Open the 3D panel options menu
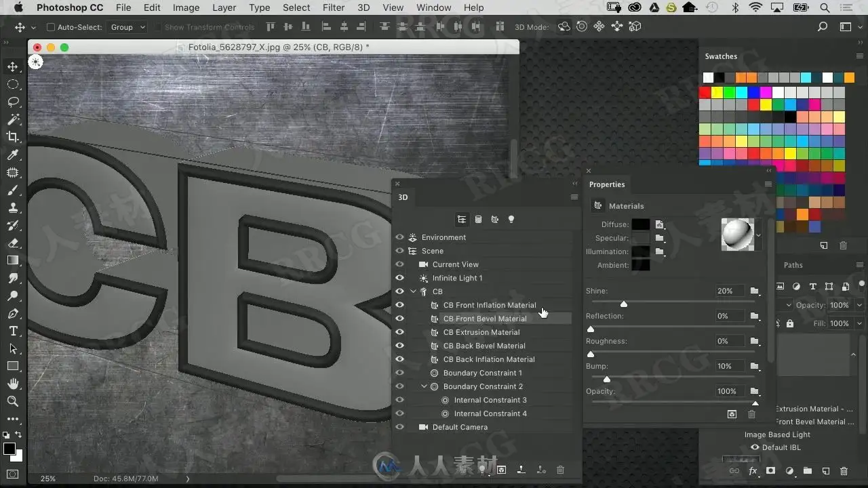 coord(574,197)
